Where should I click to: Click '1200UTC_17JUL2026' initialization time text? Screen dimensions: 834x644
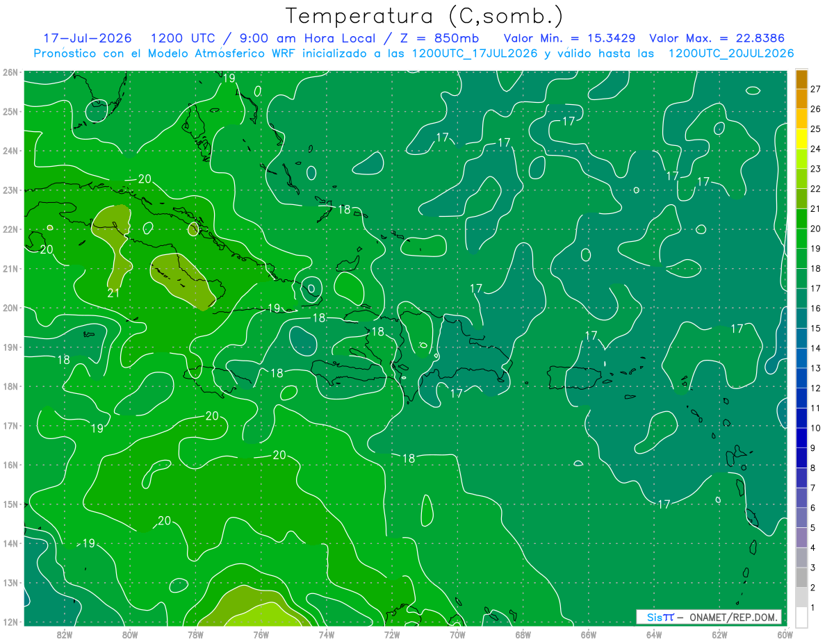click(x=475, y=53)
